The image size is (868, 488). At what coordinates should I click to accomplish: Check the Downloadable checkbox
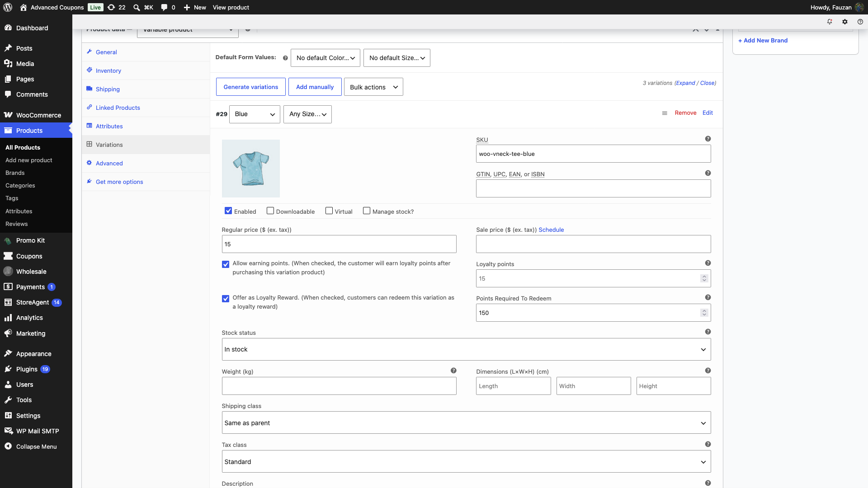point(270,211)
